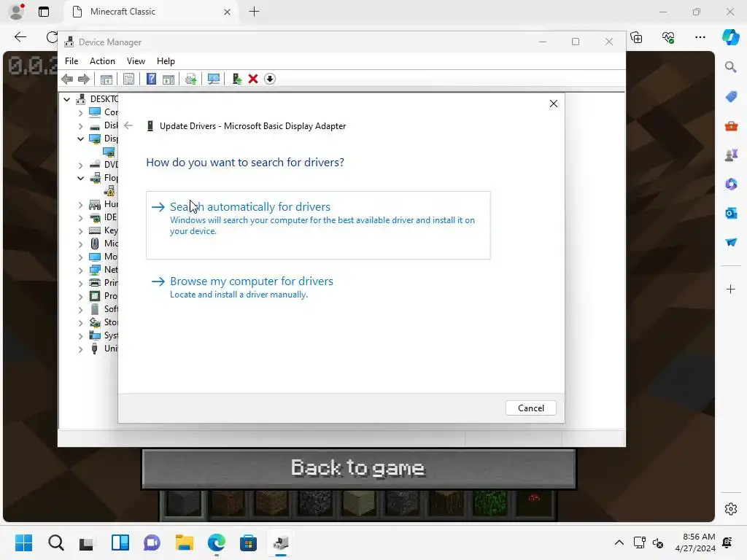Open the View menu in Device Manager
This screenshot has height=560, width=747.
pyautogui.click(x=136, y=61)
